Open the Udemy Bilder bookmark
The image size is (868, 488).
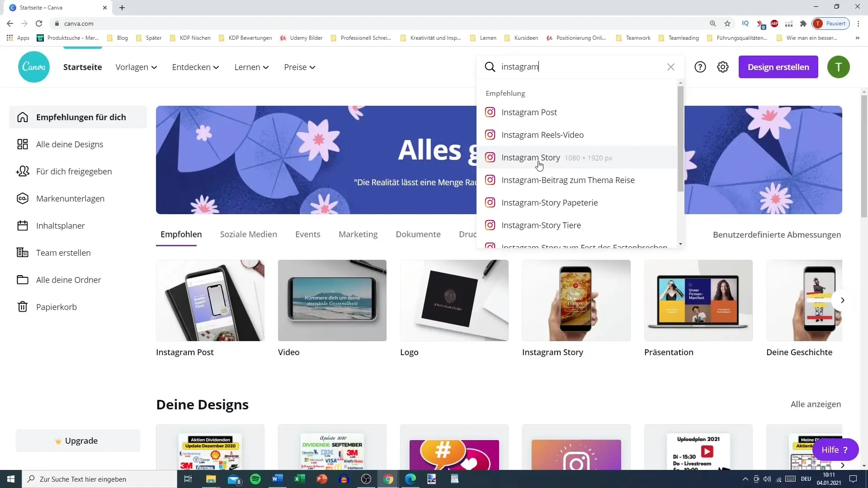click(301, 38)
